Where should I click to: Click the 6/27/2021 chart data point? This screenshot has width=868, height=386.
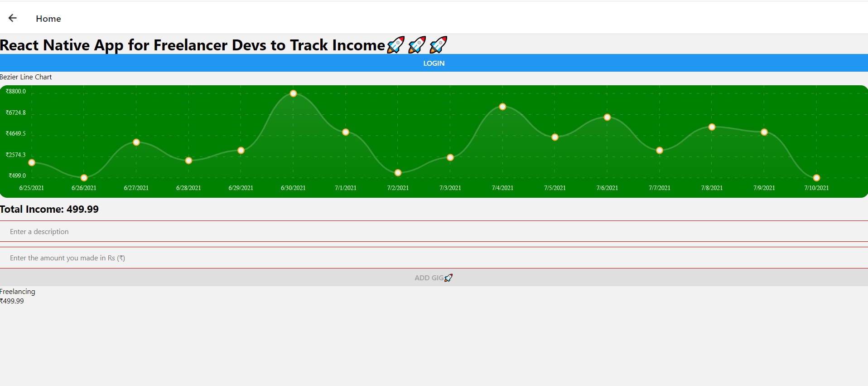point(136,142)
